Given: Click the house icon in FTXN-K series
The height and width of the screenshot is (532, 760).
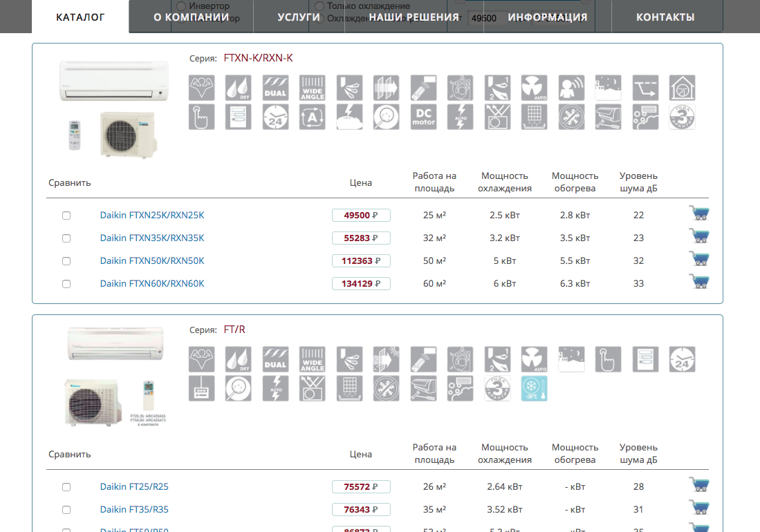Looking at the screenshot, I should click(682, 88).
